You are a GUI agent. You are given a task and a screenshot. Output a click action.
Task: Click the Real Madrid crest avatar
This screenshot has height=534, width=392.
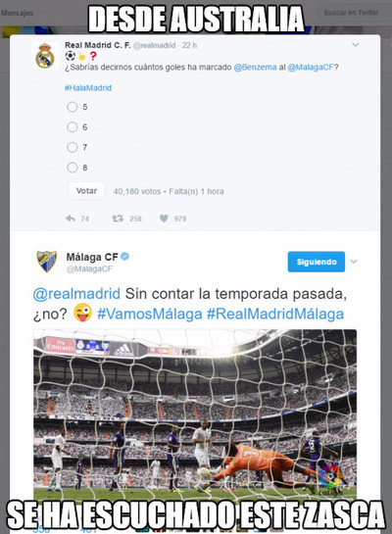click(x=45, y=56)
